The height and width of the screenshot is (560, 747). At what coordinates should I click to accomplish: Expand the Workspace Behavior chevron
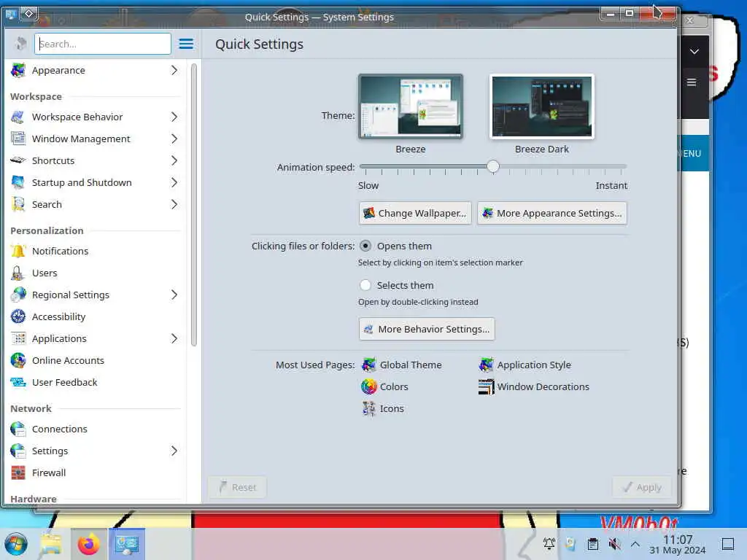coord(174,117)
